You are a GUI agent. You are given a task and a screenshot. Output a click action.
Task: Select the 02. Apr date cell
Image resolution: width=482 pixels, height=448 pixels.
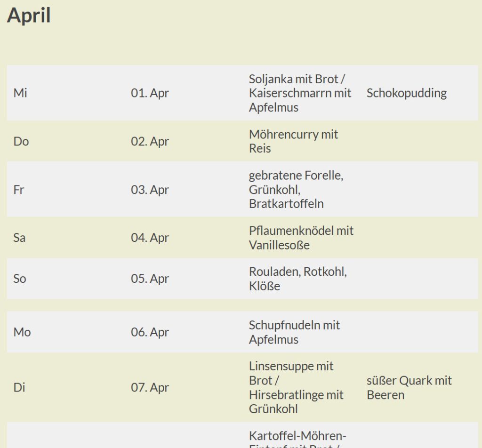click(x=150, y=141)
